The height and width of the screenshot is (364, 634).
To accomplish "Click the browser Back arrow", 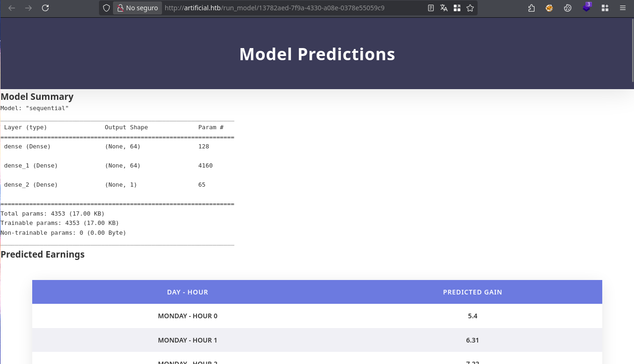I will click(12, 8).
